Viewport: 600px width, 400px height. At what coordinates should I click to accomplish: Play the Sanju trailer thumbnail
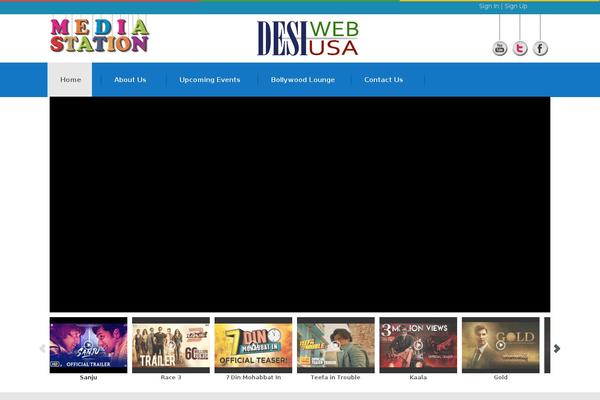point(88,345)
